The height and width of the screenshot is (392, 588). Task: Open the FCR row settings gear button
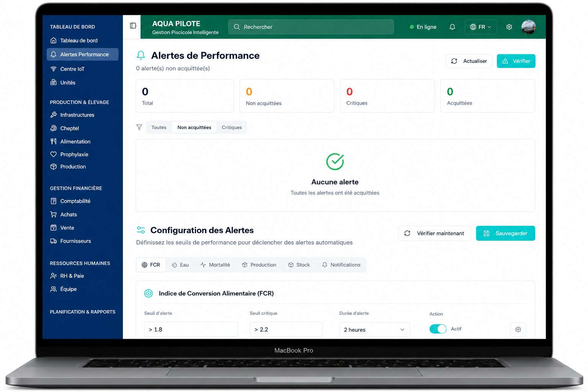click(518, 329)
